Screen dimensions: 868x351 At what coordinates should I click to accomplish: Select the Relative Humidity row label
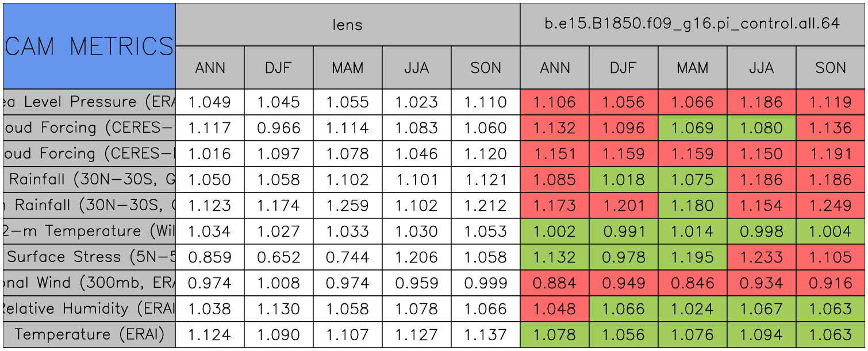pyautogui.click(x=89, y=308)
